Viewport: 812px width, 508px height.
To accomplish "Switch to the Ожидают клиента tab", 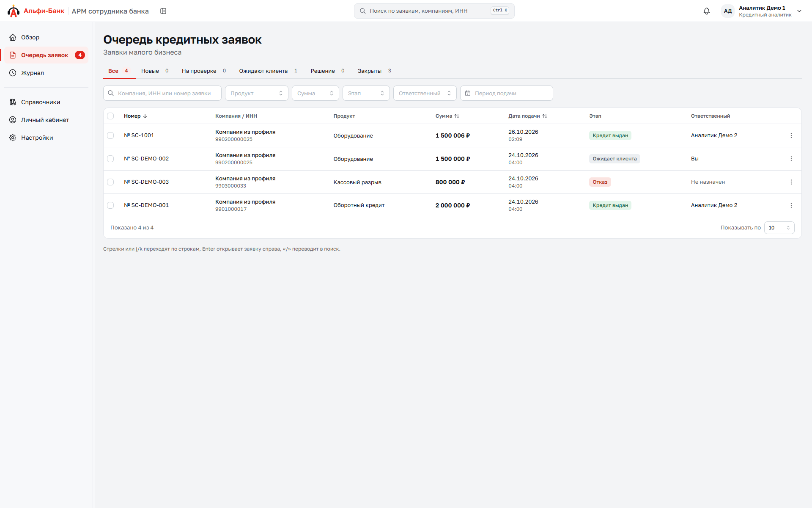I will click(268, 71).
